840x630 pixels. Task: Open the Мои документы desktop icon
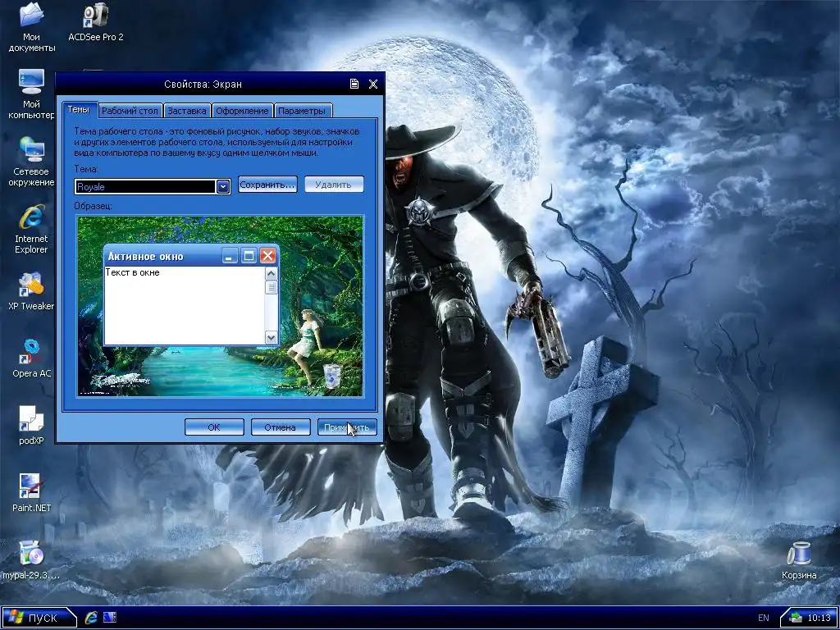(x=31, y=27)
